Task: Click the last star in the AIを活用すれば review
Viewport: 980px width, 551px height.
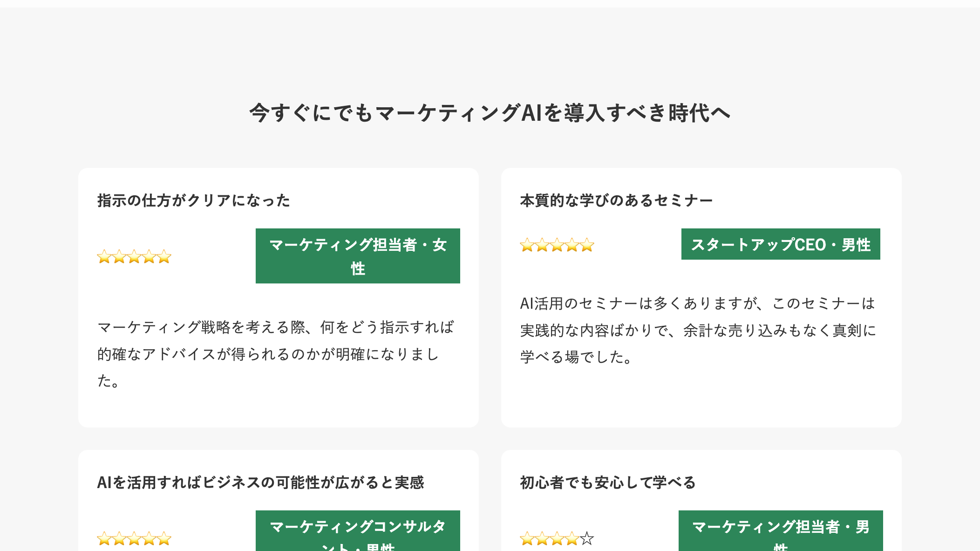Action: pyautogui.click(x=164, y=539)
